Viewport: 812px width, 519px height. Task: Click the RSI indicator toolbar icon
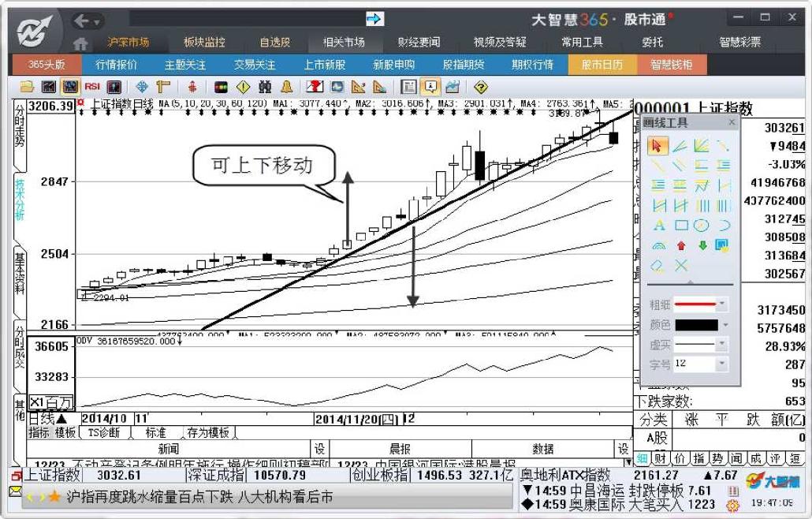(x=92, y=87)
